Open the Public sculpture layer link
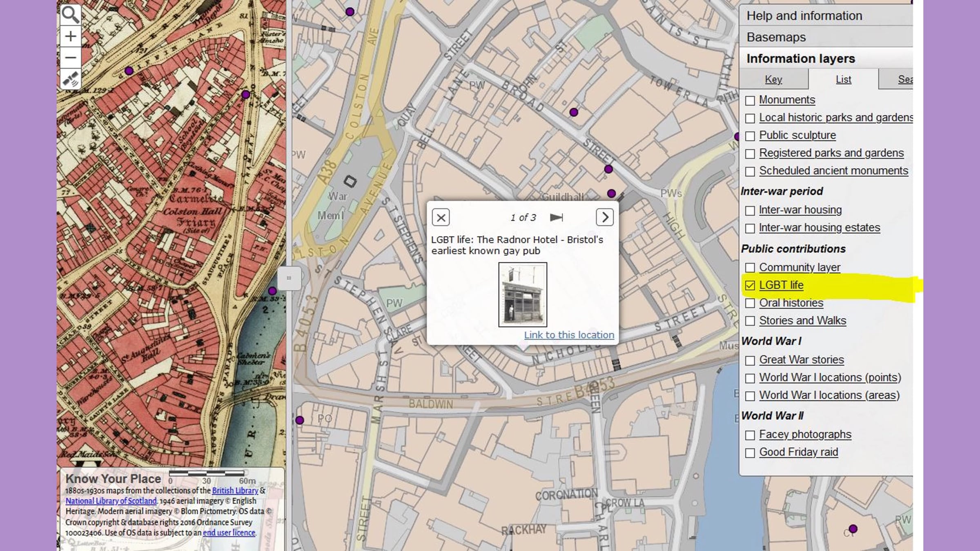This screenshot has height=551, width=980. (x=797, y=135)
